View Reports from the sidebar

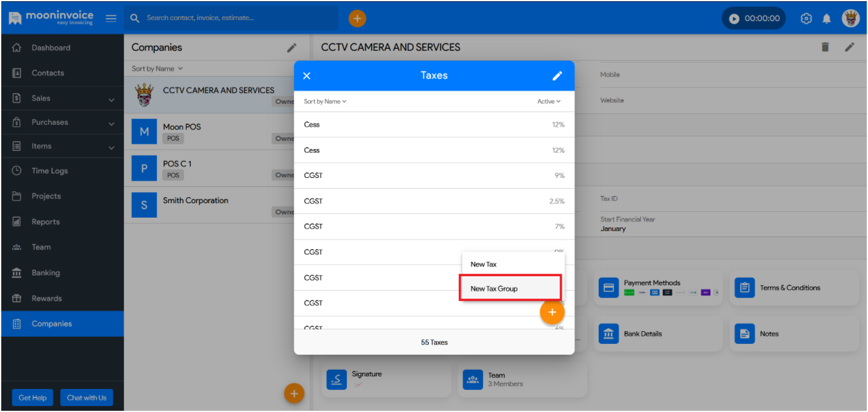pyautogui.click(x=62, y=222)
